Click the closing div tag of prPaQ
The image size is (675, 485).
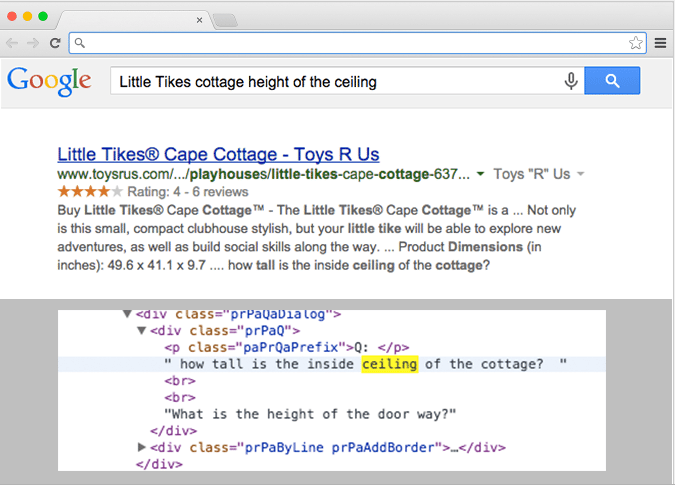click(173, 431)
